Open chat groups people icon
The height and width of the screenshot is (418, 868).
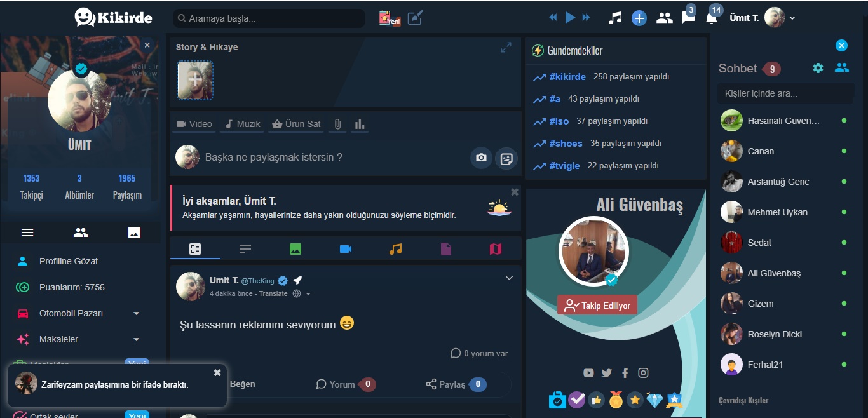(842, 67)
